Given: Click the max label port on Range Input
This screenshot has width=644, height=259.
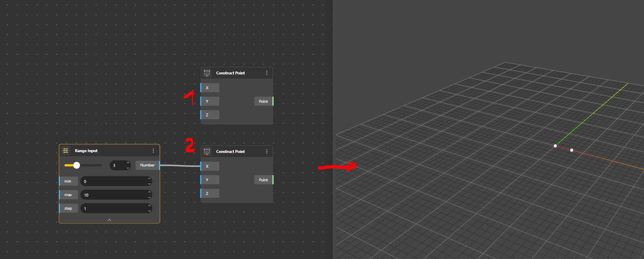Looking at the screenshot, I should tap(69, 194).
